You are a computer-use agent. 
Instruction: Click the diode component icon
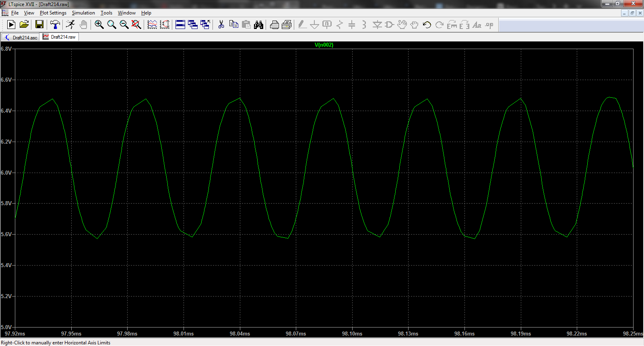coord(377,25)
